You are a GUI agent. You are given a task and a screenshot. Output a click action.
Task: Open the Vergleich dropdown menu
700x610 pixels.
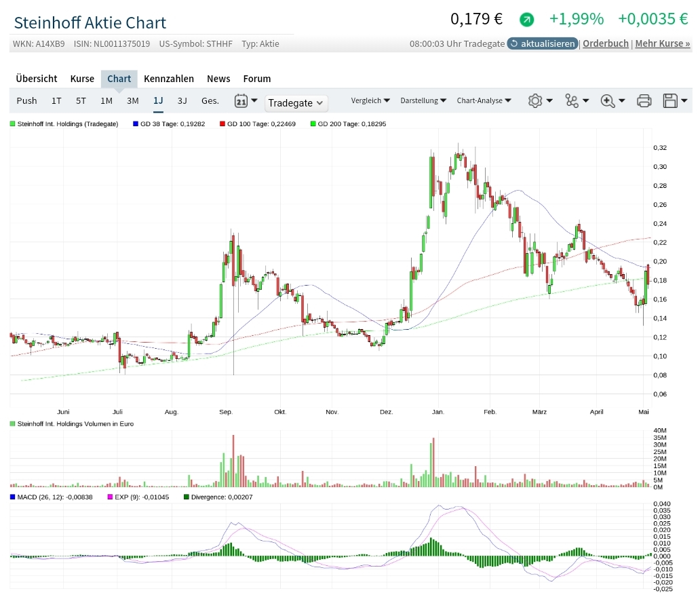coord(370,100)
